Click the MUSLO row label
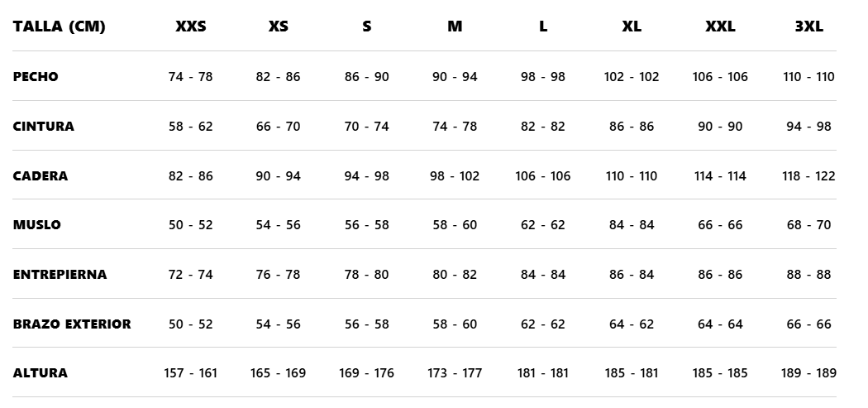Viewport: 868px width, 408px height. [37, 225]
